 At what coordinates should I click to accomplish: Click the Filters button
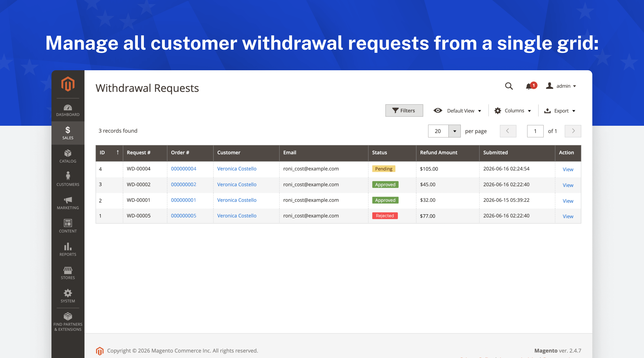(404, 111)
